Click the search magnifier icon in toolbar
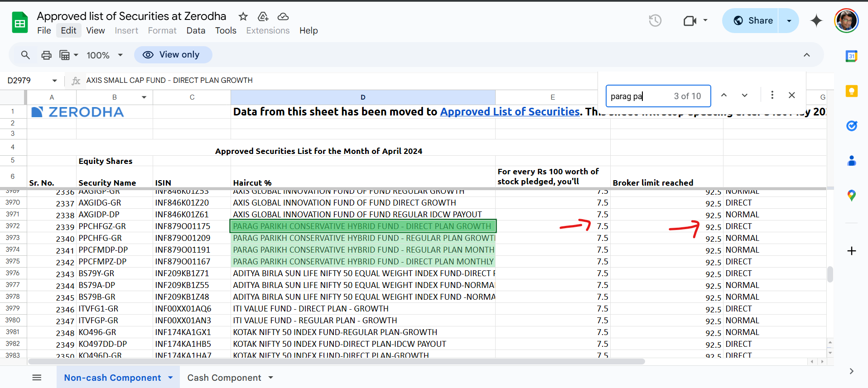This screenshot has height=388, width=868. click(x=25, y=55)
